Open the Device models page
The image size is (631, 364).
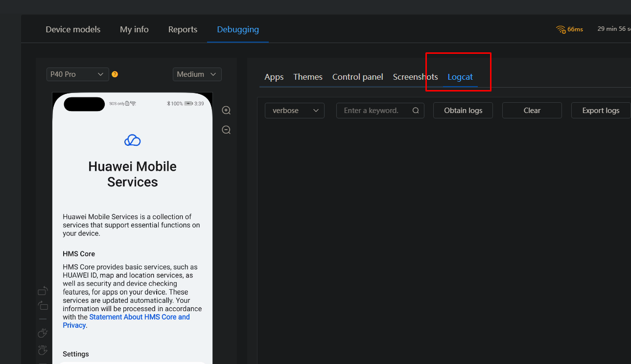coord(72,29)
